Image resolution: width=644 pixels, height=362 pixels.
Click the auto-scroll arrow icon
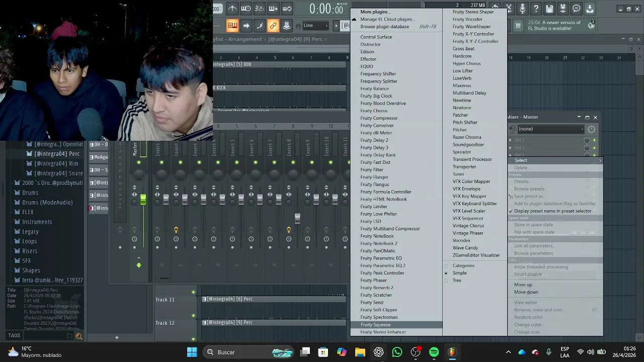(x=246, y=26)
